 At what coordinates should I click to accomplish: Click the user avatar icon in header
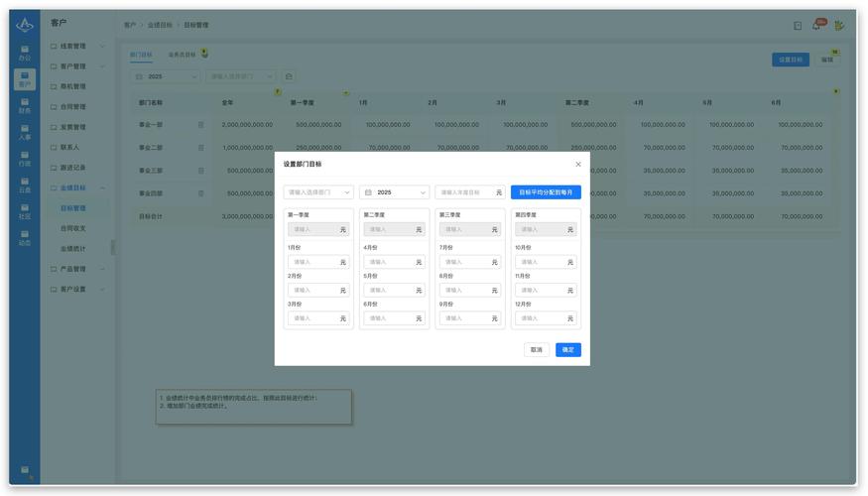[839, 25]
